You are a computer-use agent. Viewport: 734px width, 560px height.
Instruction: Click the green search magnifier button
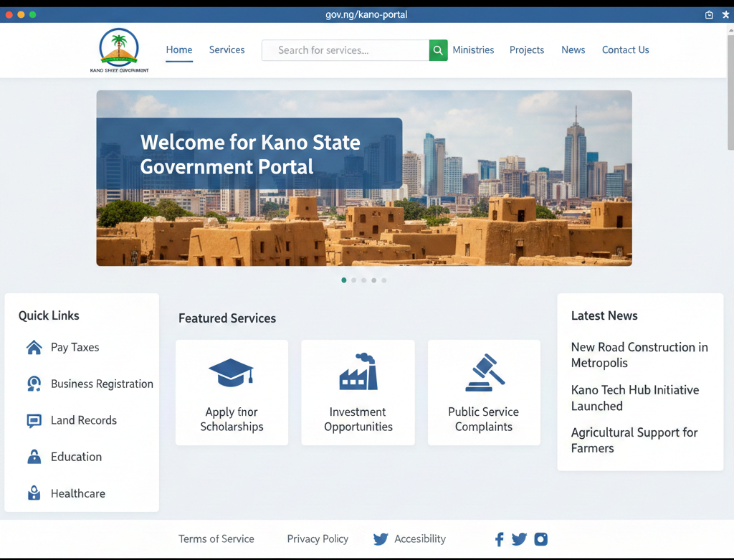[438, 50]
